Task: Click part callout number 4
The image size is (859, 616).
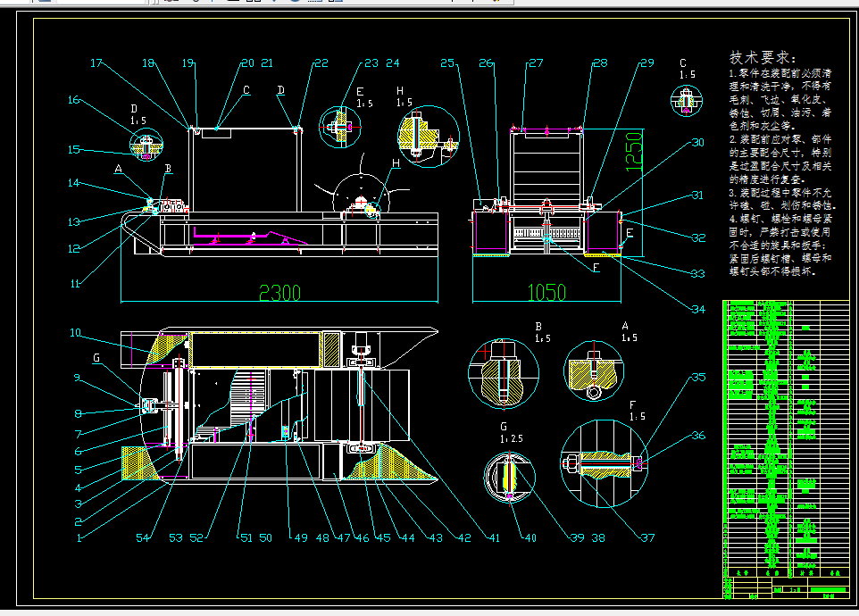Action: (78, 487)
